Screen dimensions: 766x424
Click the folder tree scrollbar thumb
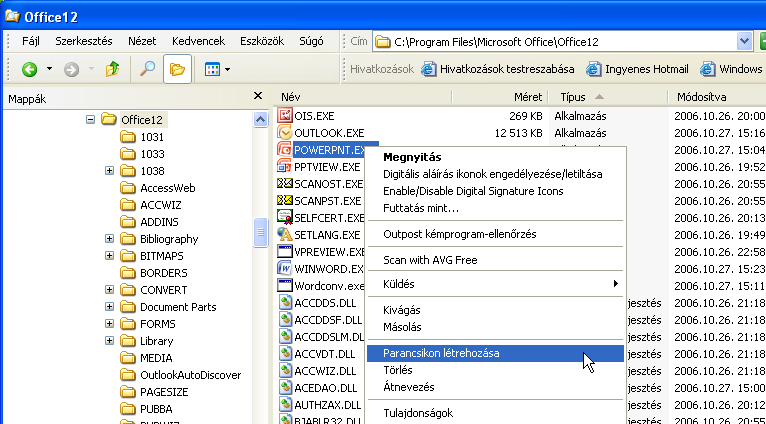click(261, 232)
